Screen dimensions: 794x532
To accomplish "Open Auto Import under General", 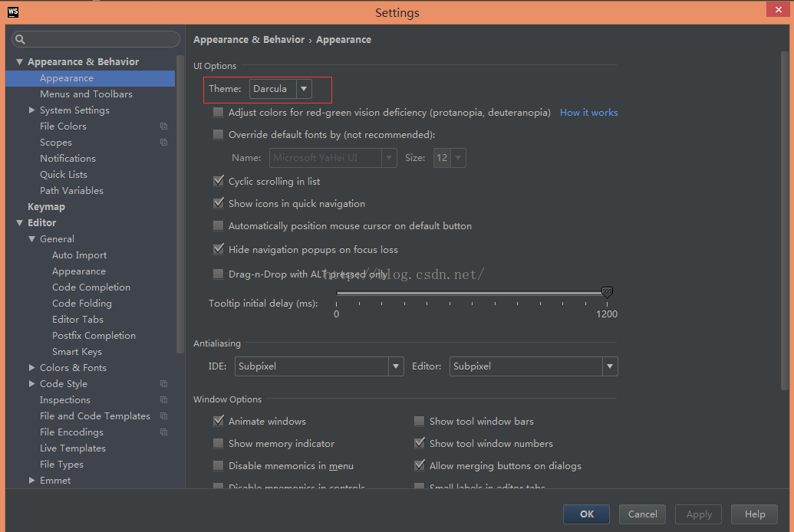I will (80, 255).
